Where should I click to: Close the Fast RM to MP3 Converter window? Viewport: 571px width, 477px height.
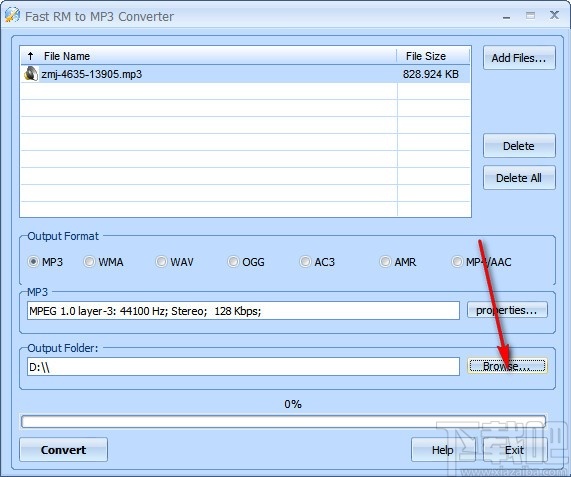(x=554, y=15)
